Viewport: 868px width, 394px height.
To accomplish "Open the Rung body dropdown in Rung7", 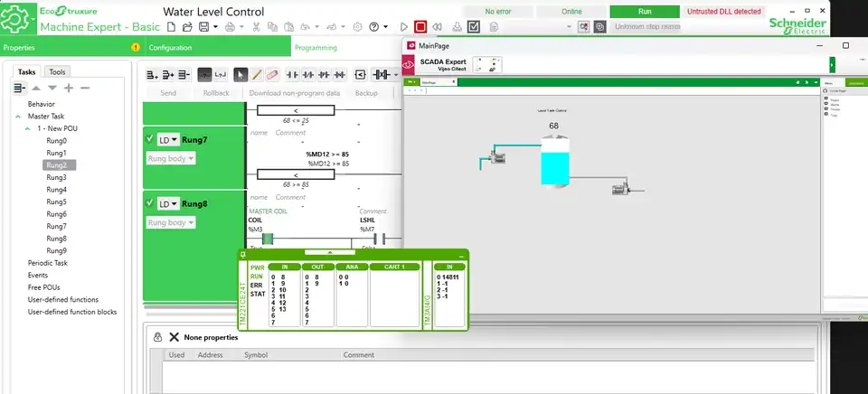I will [171, 159].
